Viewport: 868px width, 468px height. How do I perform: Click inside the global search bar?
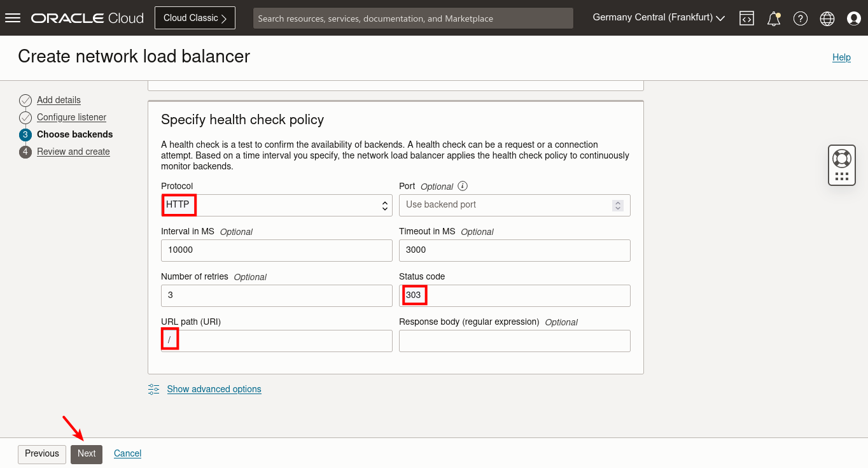coord(413,18)
